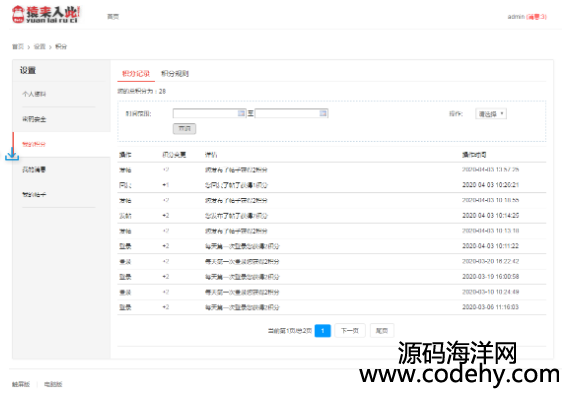Click the 猿来入此 site logo
564x394 pixels.
pyautogui.click(x=46, y=15)
